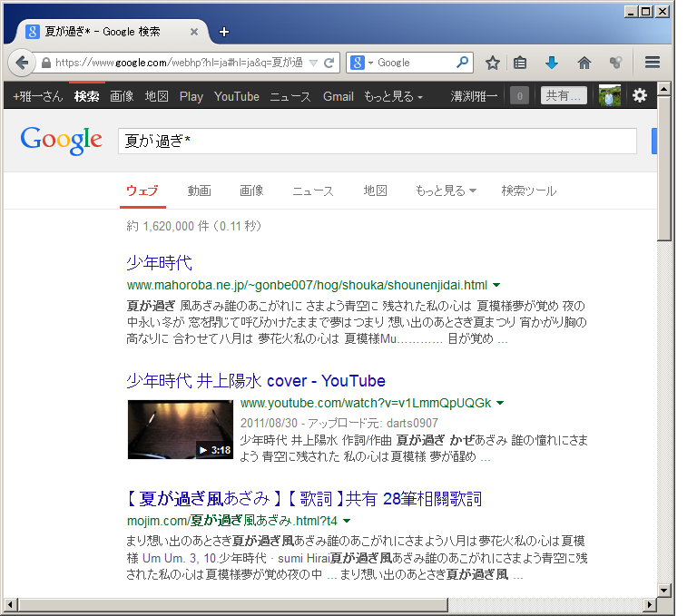This screenshot has height=616, width=697.
Task: Click the profile photo avatar
Action: 610,95
